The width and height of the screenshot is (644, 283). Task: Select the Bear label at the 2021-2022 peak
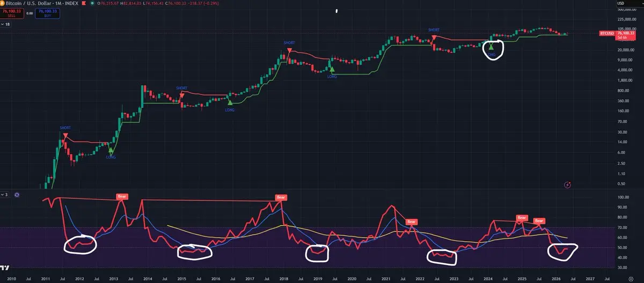tap(411, 221)
